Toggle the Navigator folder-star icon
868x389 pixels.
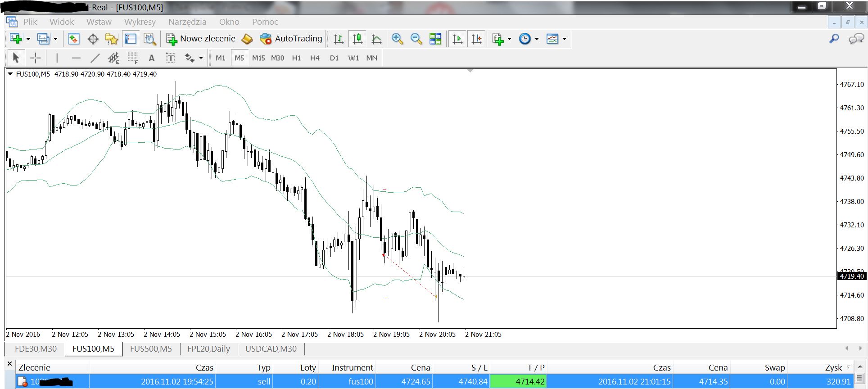coord(111,39)
